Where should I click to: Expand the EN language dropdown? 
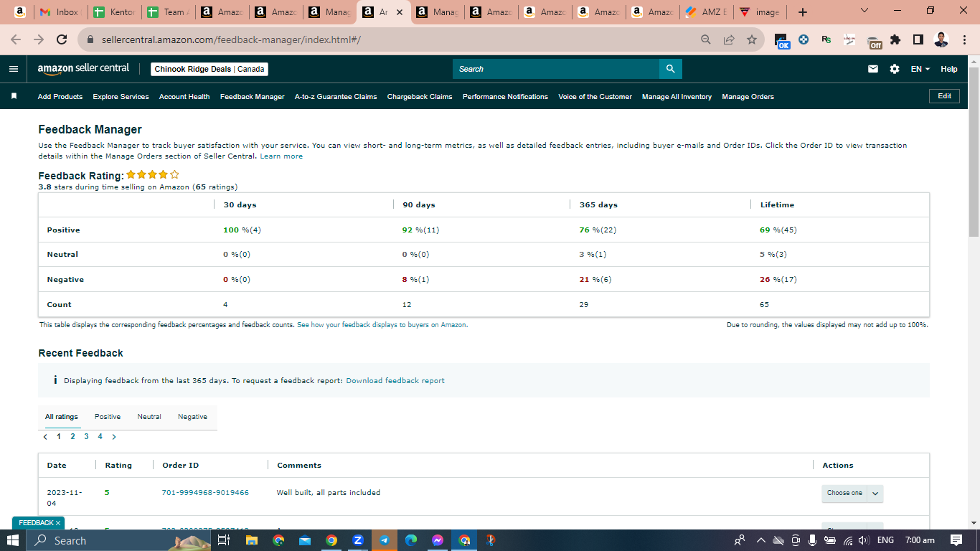click(920, 69)
